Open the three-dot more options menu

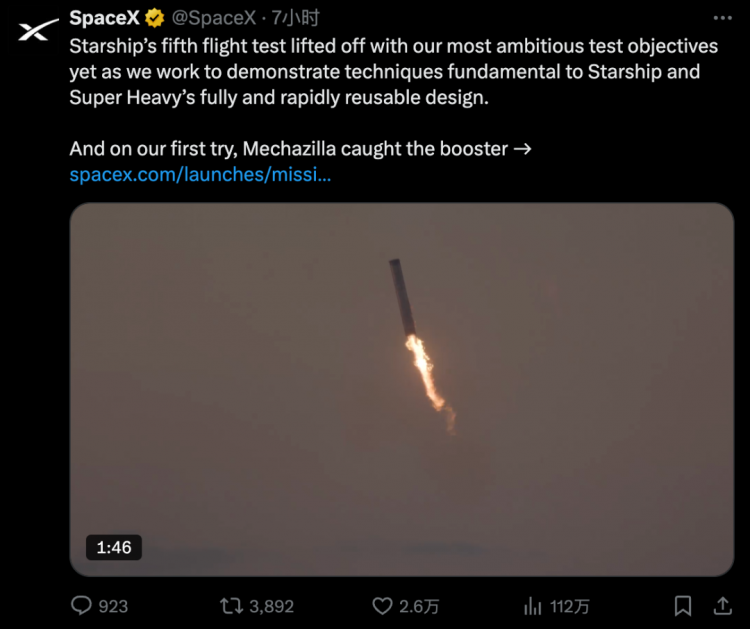[x=722, y=18]
